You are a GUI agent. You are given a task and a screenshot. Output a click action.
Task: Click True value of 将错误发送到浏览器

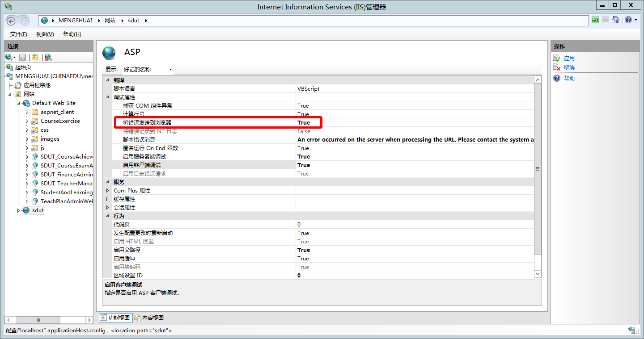click(x=304, y=122)
